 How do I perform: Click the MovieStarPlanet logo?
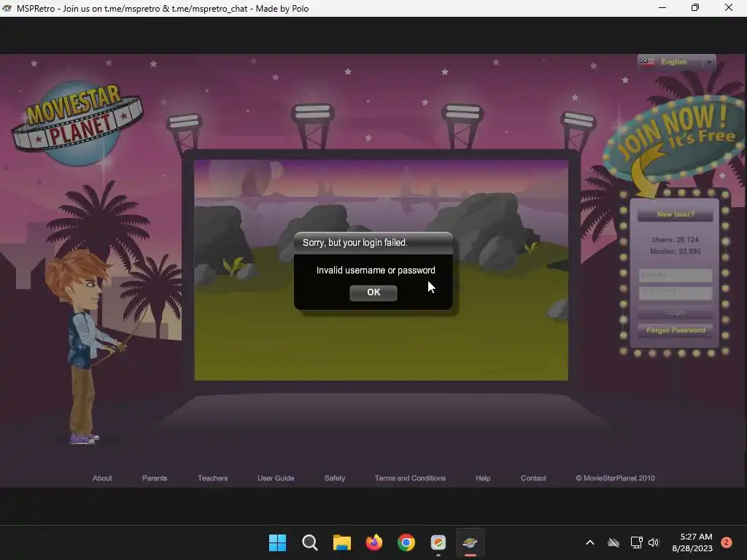pos(77,122)
